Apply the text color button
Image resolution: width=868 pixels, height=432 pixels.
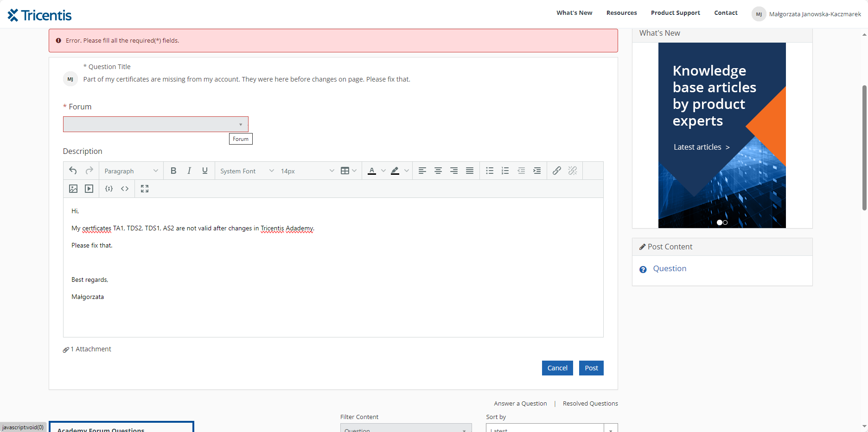(372, 171)
